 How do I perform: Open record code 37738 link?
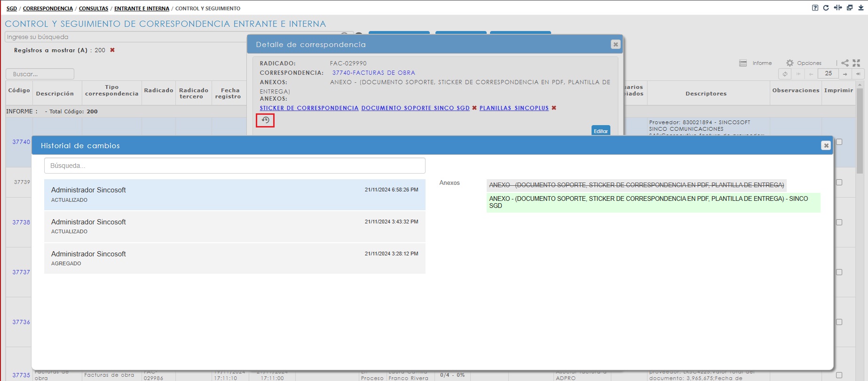tap(21, 222)
